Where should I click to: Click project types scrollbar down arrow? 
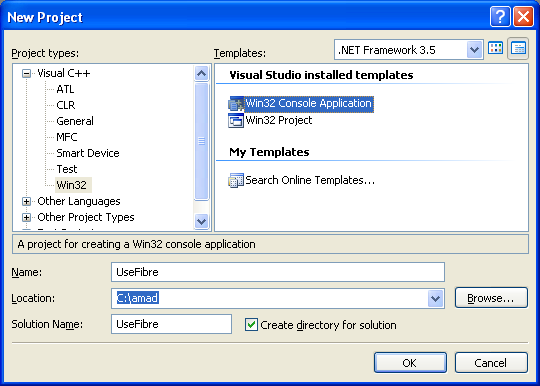pyautogui.click(x=201, y=221)
